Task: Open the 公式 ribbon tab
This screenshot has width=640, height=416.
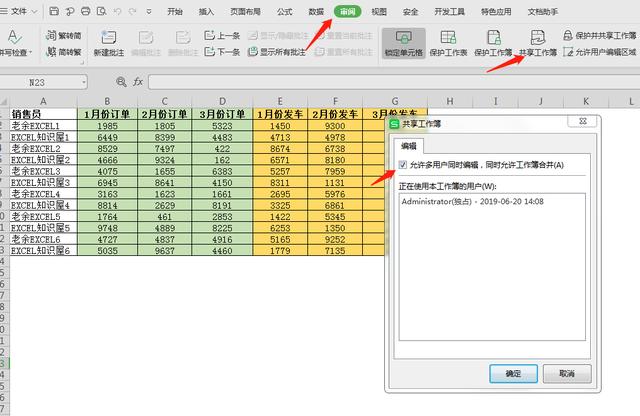Action: (284, 11)
